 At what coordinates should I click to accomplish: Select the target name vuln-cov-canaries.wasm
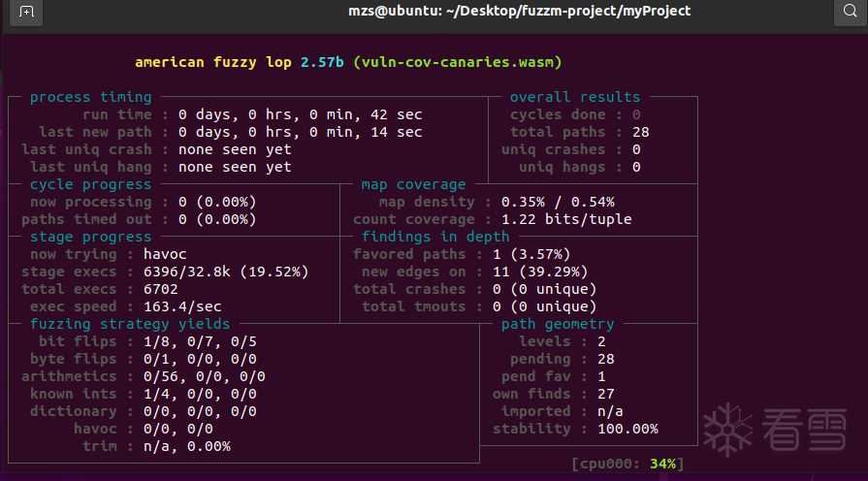(x=458, y=62)
